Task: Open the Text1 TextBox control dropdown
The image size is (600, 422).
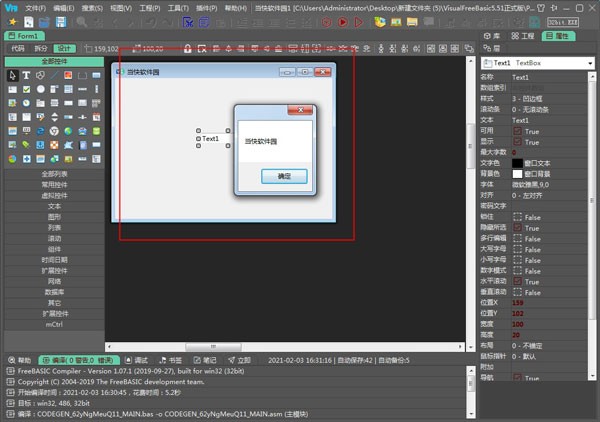Action: tap(592, 63)
